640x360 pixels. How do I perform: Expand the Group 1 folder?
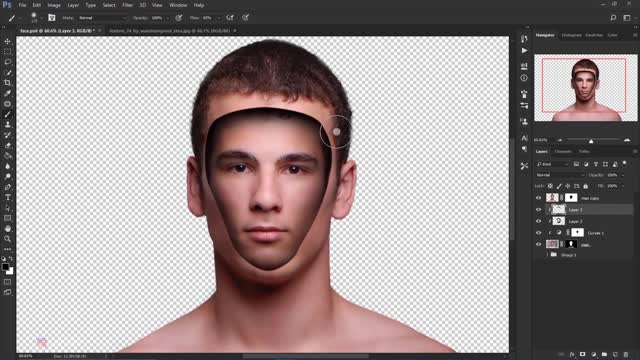[547, 255]
